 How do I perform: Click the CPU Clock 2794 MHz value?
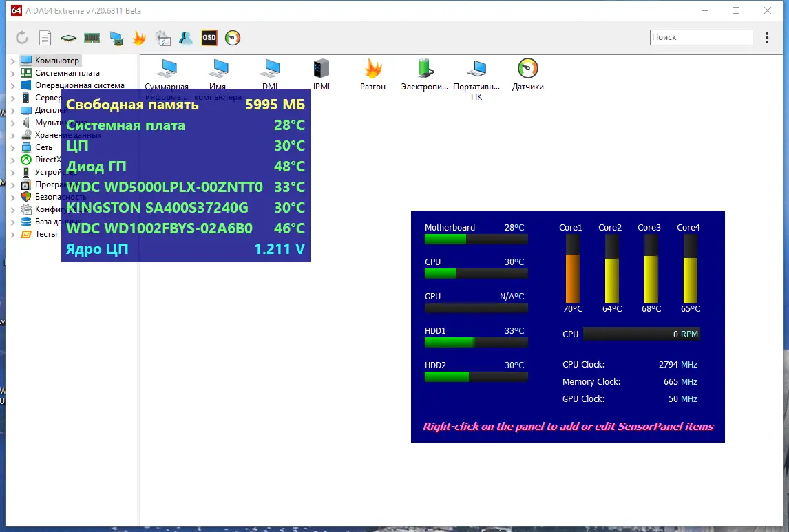[x=677, y=365]
